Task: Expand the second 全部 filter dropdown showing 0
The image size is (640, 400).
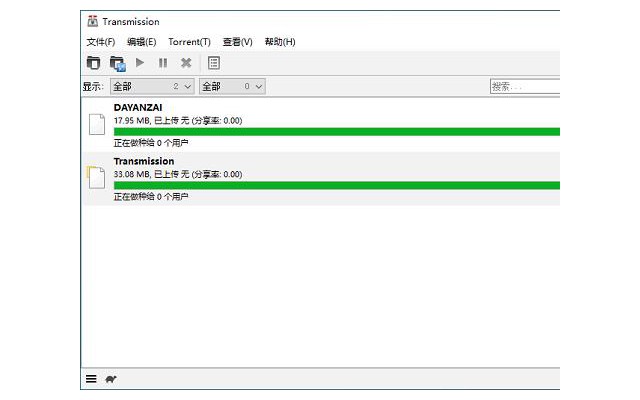Action: click(x=232, y=87)
